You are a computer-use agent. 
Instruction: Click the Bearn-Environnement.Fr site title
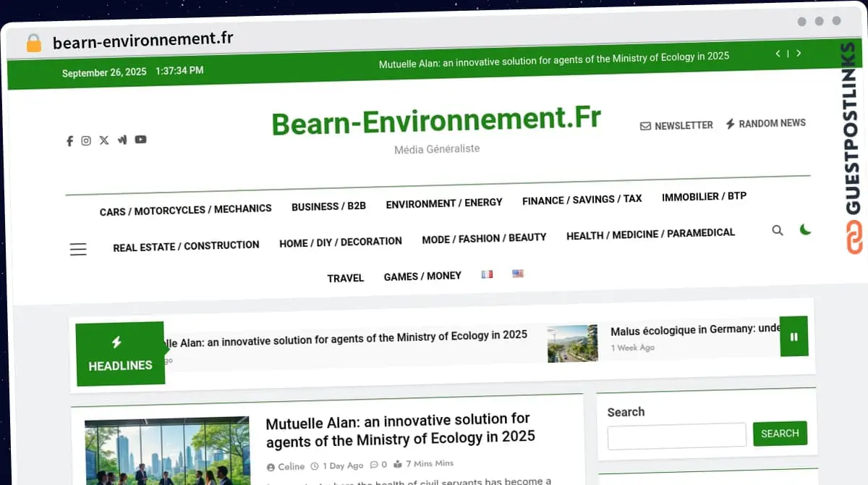click(x=436, y=120)
